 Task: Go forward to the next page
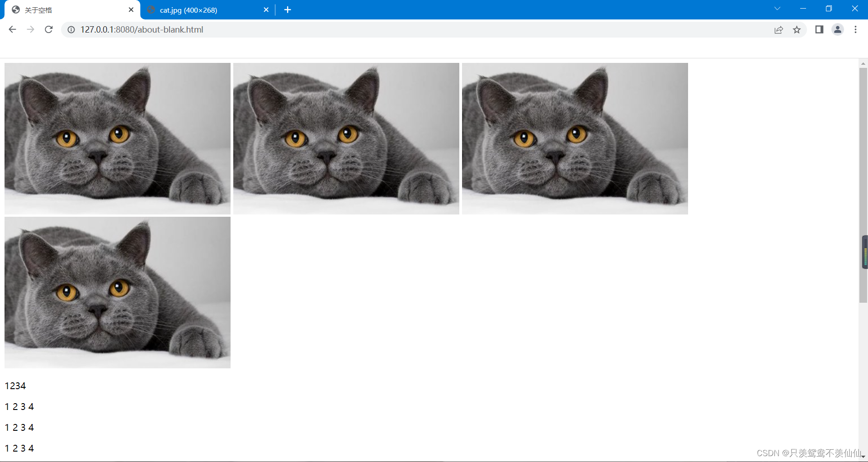coord(30,29)
